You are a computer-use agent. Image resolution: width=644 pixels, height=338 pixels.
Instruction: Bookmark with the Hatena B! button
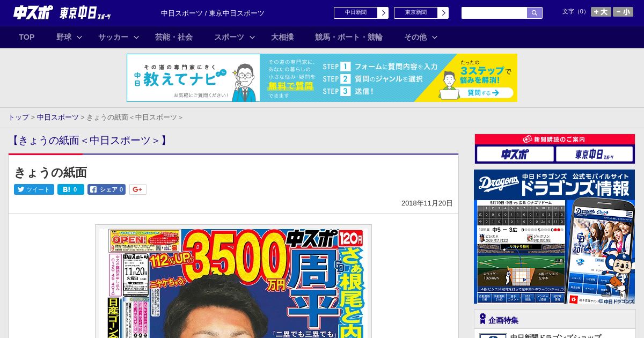click(x=71, y=189)
